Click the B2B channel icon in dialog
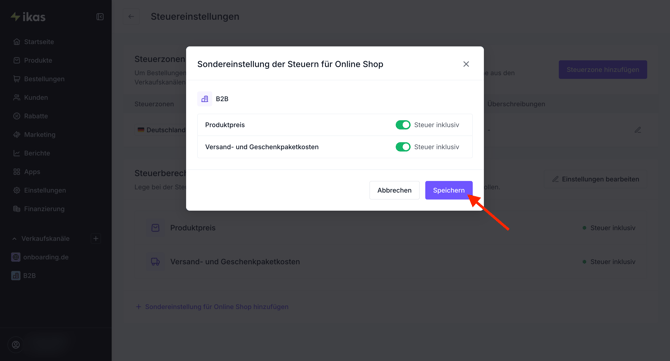Viewport: 670px width, 361px height. click(x=205, y=99)
